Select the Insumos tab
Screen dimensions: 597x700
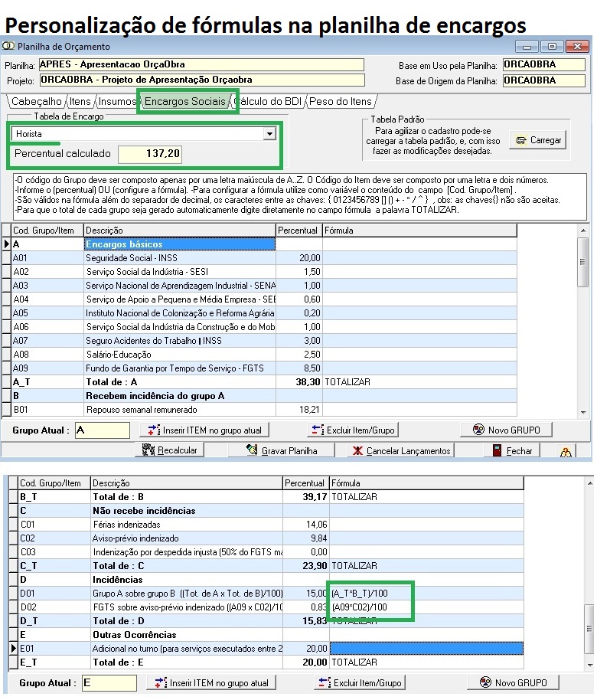tap(117, 102)
